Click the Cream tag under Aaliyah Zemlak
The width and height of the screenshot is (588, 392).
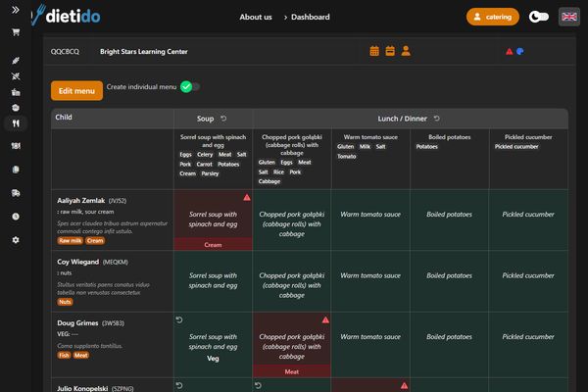[x=95, y=241]
